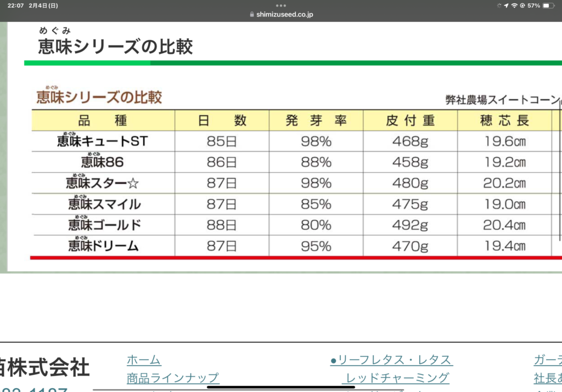
Task: Open the 商品ラインナップ link
Action: 173,378
